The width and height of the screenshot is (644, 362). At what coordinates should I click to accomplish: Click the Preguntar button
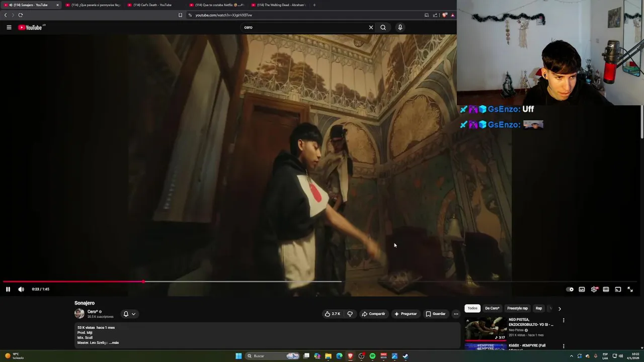coord(406,314)
